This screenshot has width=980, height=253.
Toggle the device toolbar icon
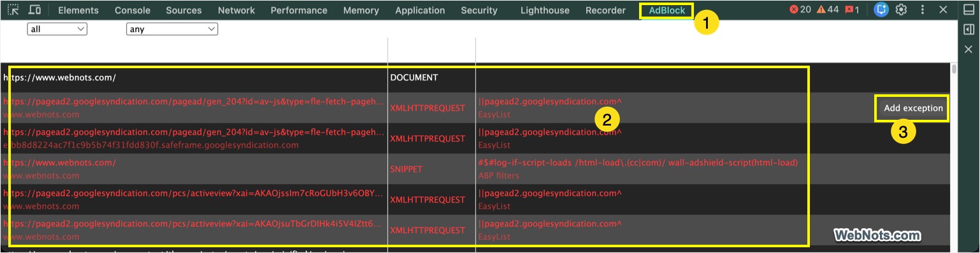[35, 10]
